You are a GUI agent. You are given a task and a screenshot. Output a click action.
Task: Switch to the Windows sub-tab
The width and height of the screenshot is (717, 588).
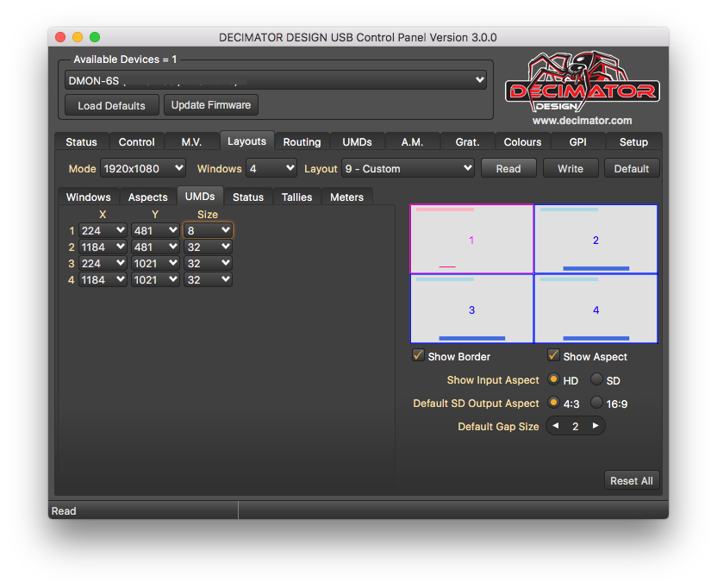[x=88, y=197]
